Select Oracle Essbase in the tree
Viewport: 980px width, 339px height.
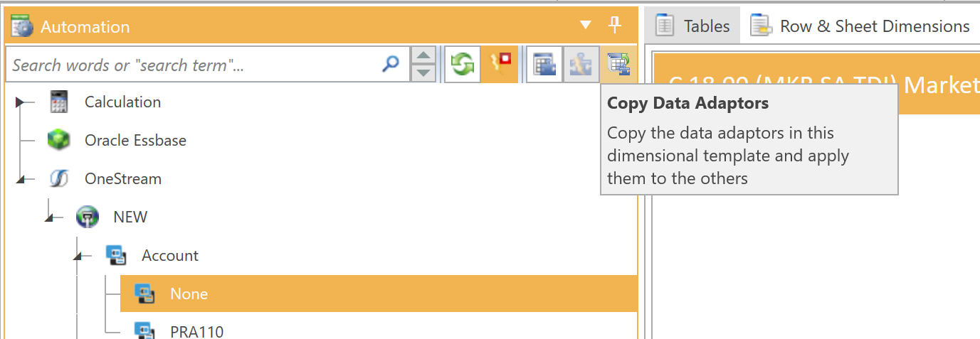point(135,141)
